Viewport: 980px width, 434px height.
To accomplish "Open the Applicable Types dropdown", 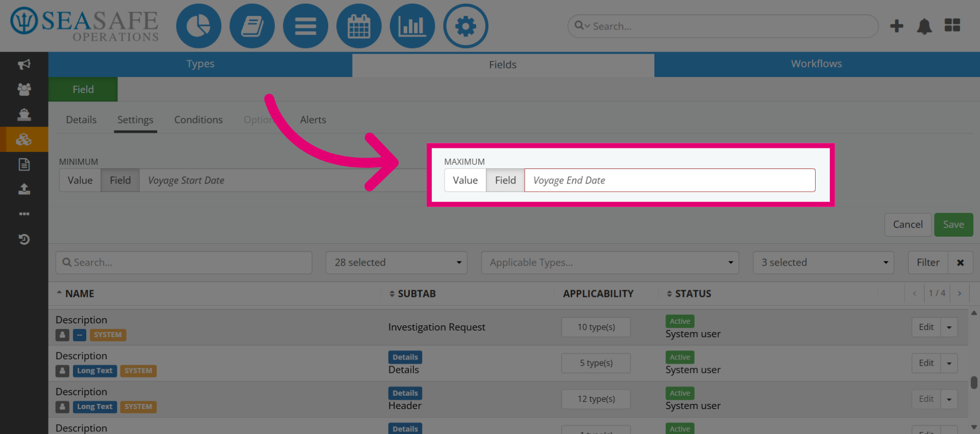I will (x=610, y=263).
